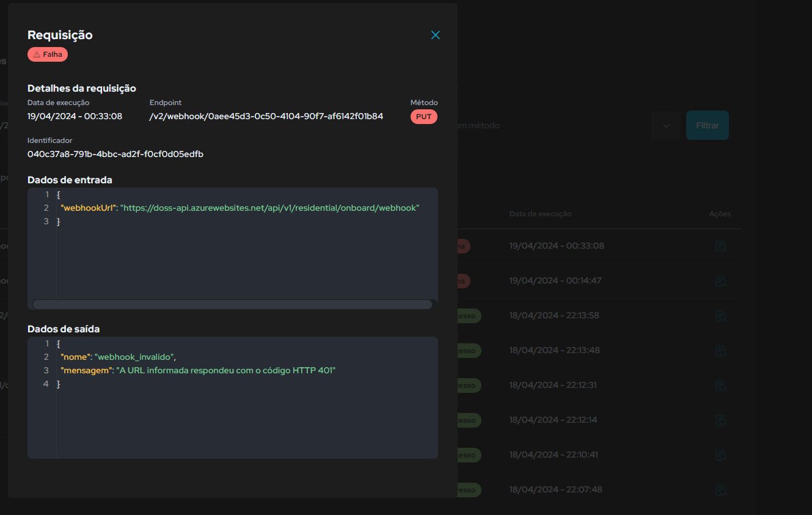
Task: Click the Dados de saída code editor area
Action: click(233, 398)
